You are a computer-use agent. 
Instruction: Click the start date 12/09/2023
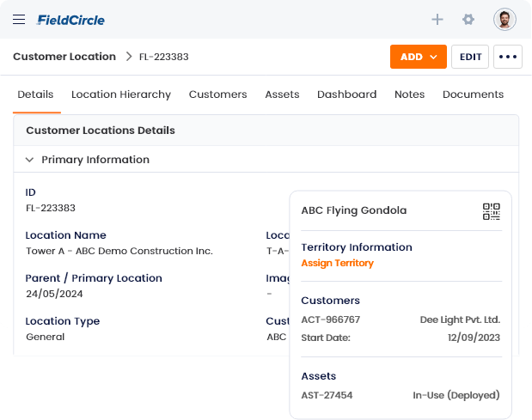pyautogui.click(x=474, y=338)
